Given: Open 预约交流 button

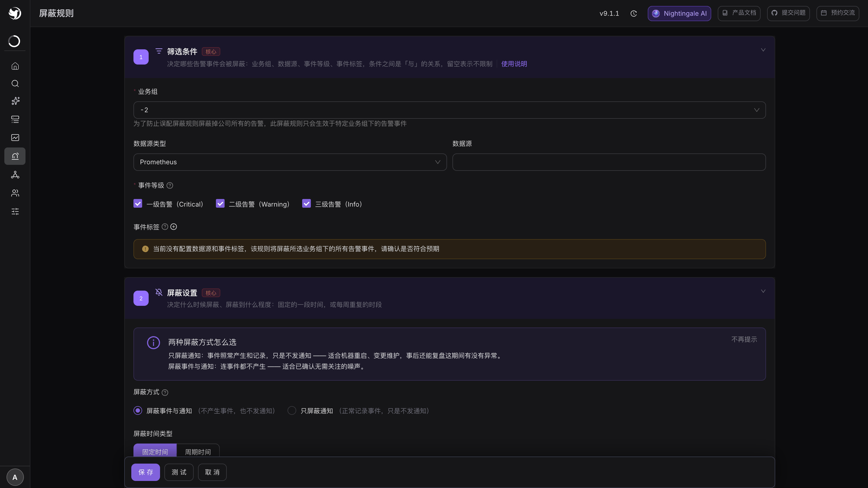Looking at the screenshot, I should (838, 14).
